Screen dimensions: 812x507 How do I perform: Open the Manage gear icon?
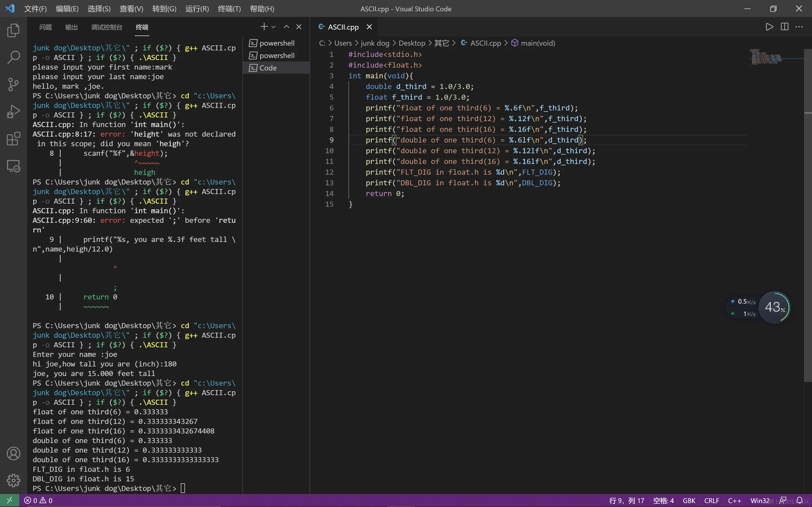click(x=14, y=480)
